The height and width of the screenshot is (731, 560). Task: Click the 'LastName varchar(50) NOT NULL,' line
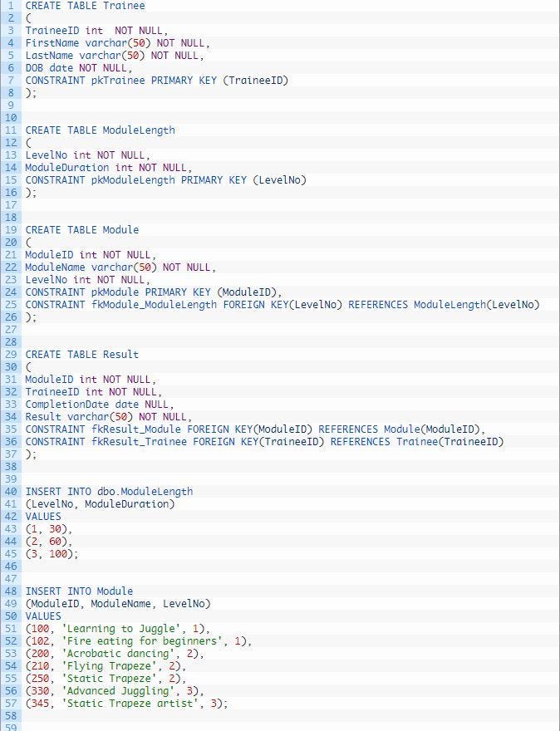[x=115, y=56]
